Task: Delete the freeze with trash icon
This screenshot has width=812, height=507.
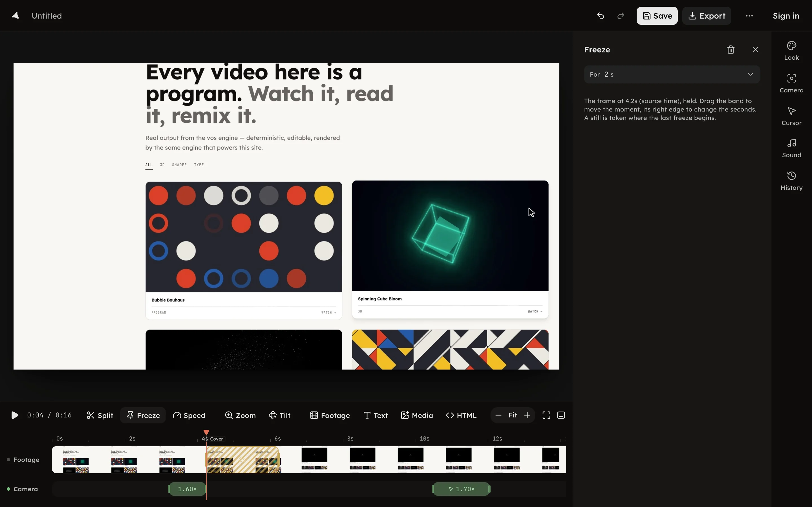Action: click(x=731, y=50)
